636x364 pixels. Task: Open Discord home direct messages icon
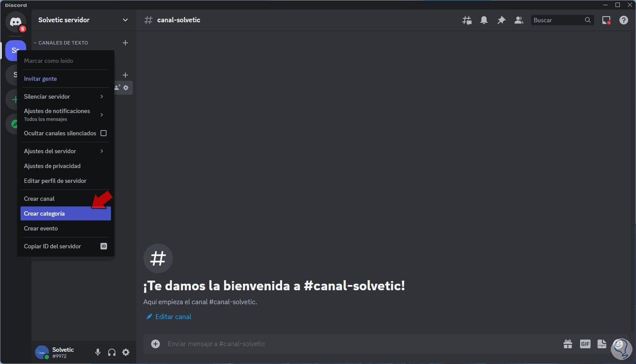[16, 22]
